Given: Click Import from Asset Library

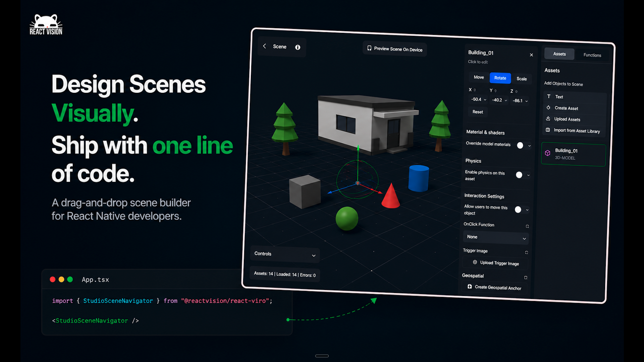Looking at the screenshot, I should point(574,131).
